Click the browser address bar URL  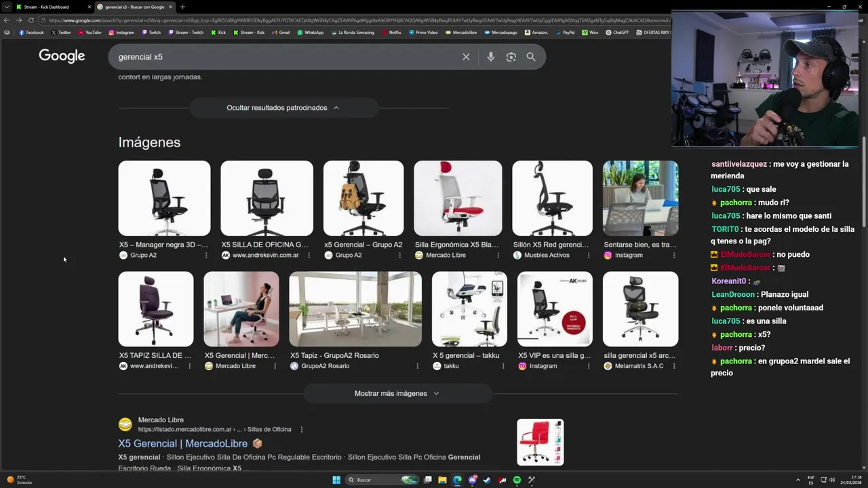pos(359,20)
